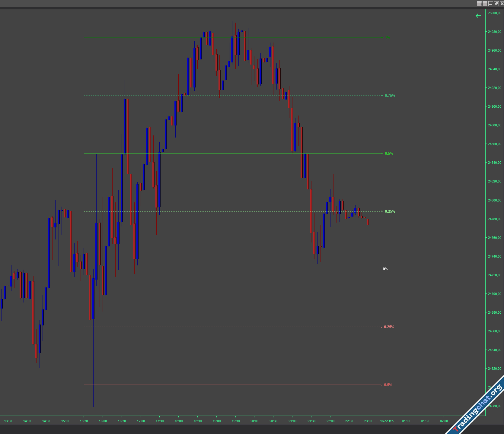Click the 16 de feb. date marker

(387, 421)
